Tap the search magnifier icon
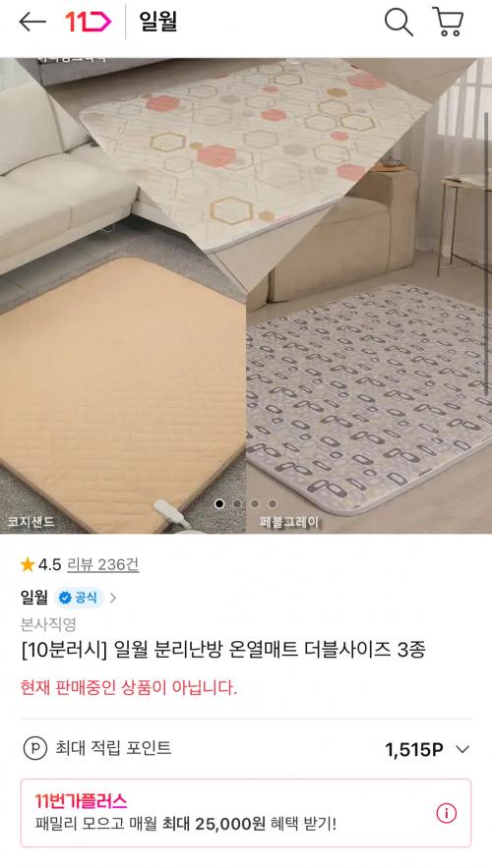Viewport: 492px width, 868px height. (399, 23)
